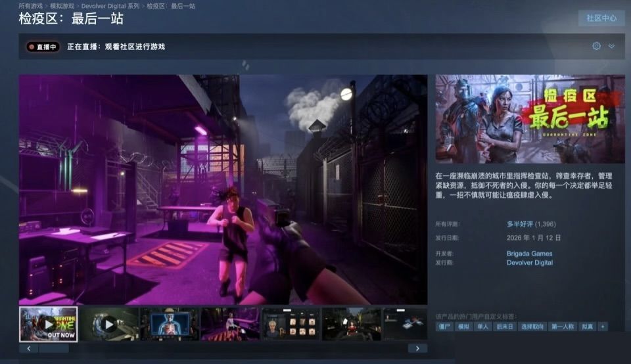Select the 后末日 tag
The height and width of the screenshot is (364, 631).
(505, 327)
